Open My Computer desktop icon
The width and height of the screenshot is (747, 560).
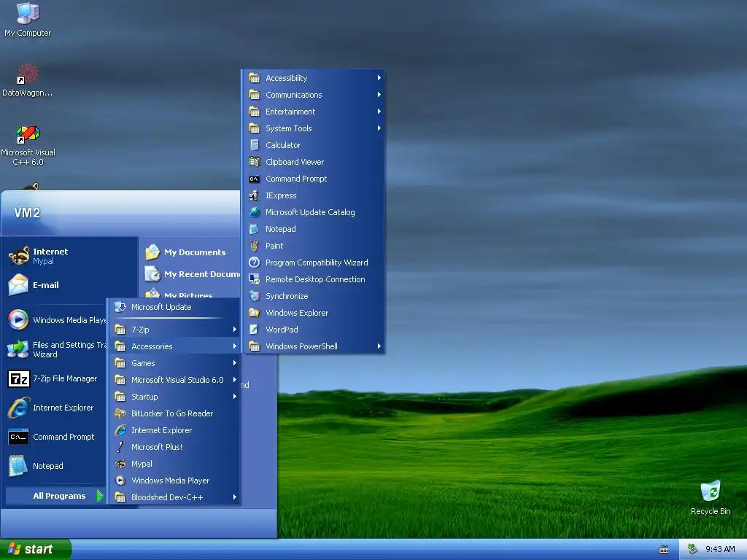point(28,20)
